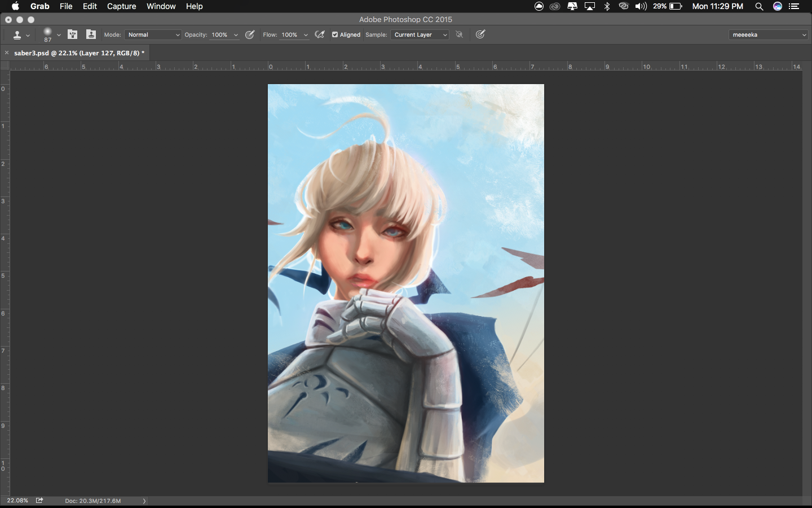812x508 pixels.
Task: Open the blend Mode dropdown set to Normal
Action: pos(153,35)
